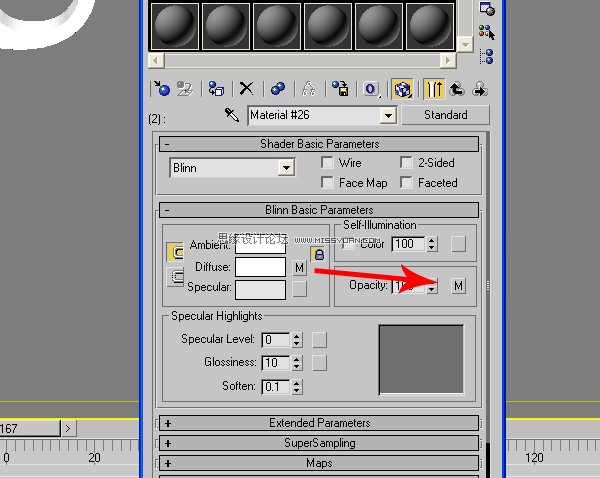
Task: Click Diffuse map M button
Action: click(300, 268)
